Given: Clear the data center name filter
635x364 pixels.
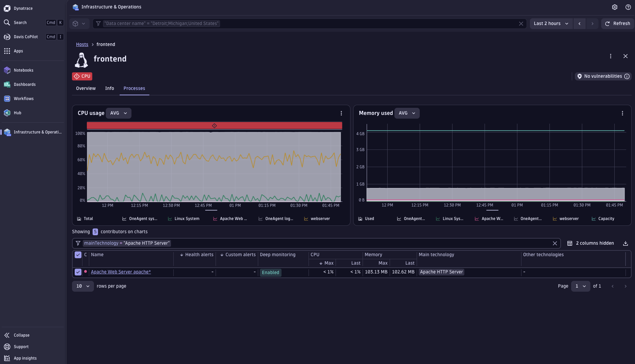Looking at the screenshot, I should coord(521,24).
